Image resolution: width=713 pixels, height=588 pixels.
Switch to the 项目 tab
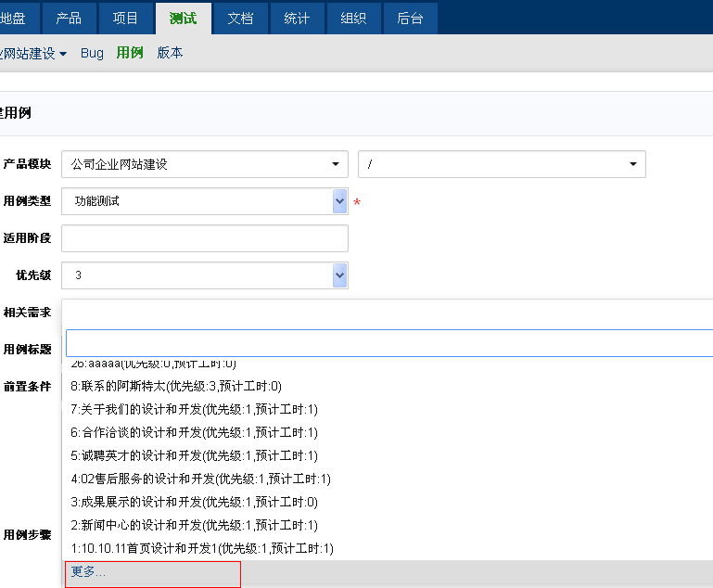click(x=125, y=18)
